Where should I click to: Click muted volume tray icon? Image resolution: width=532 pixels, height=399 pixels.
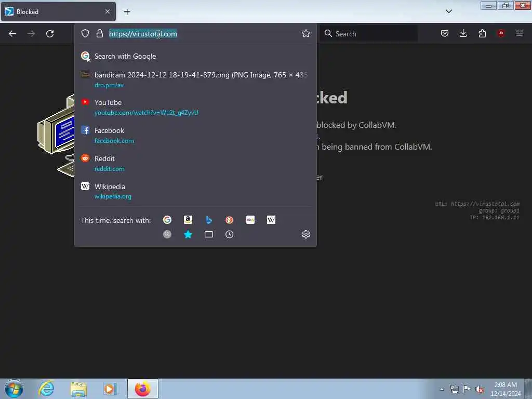coord(480,389)
